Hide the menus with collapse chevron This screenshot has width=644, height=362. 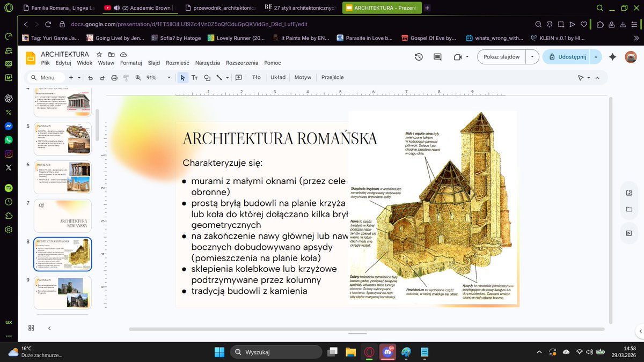point(598,78)
